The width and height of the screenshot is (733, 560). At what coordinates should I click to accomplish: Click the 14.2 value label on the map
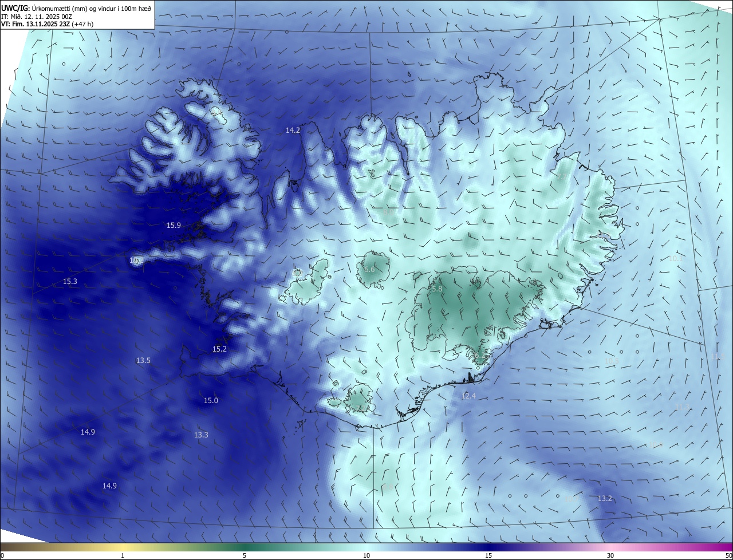[x=293, y=131]
